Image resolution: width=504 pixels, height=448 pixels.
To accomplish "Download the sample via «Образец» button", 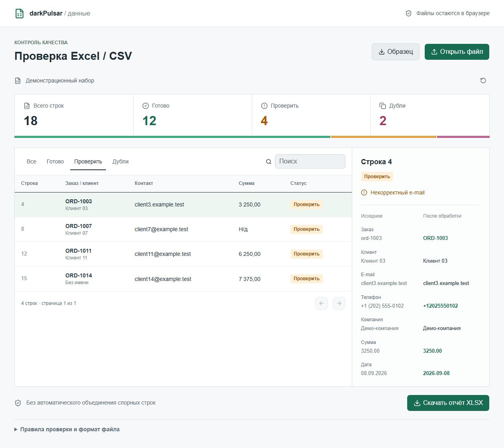I will pos(396,52).
